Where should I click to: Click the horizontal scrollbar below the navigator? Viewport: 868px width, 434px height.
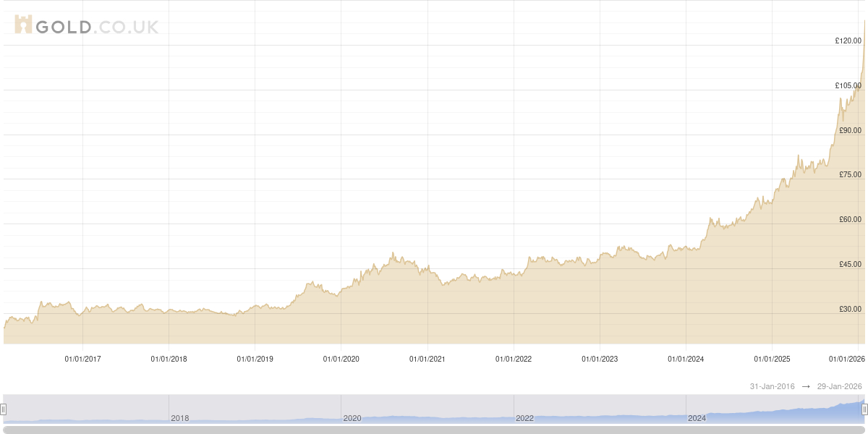click(x=434, y=430)
